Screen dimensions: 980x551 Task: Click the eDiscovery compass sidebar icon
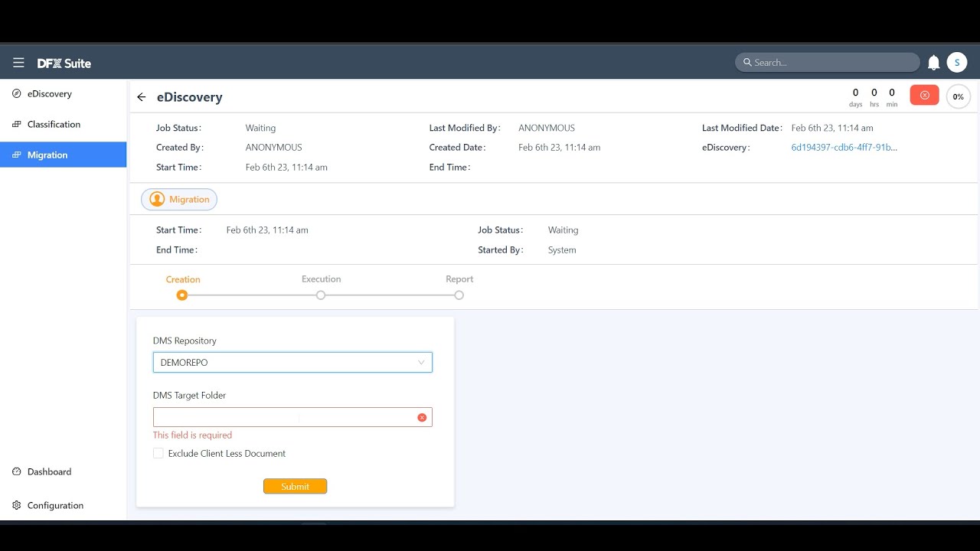click(17, 93)
